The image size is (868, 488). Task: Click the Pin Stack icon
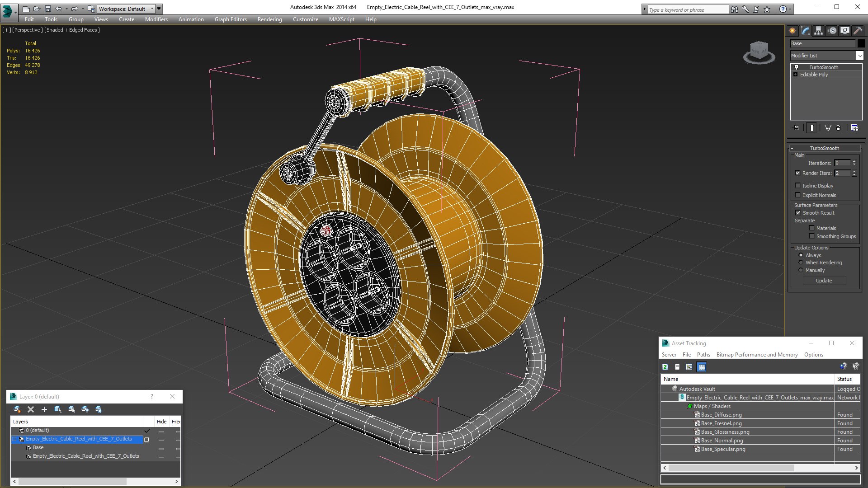click(796, 128)
